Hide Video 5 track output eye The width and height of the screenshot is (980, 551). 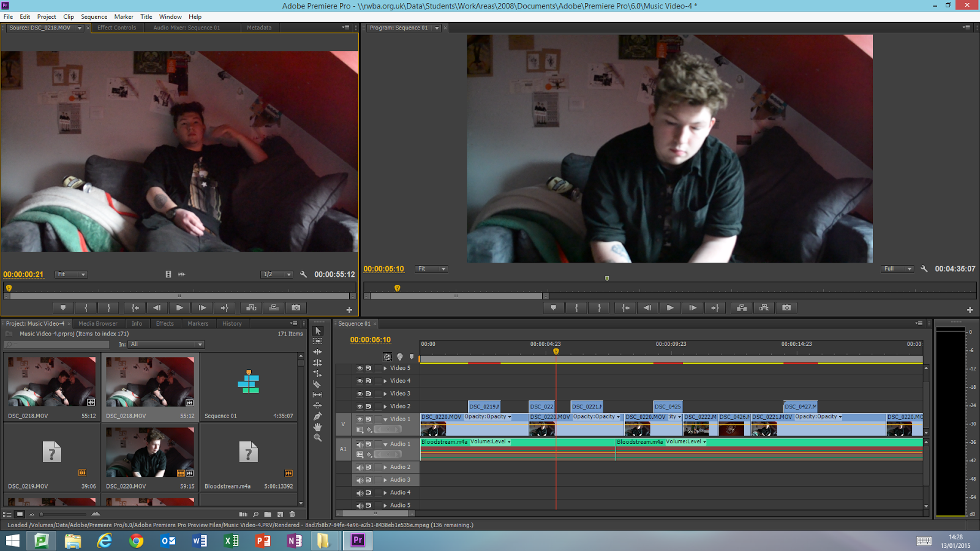(360, 369)
